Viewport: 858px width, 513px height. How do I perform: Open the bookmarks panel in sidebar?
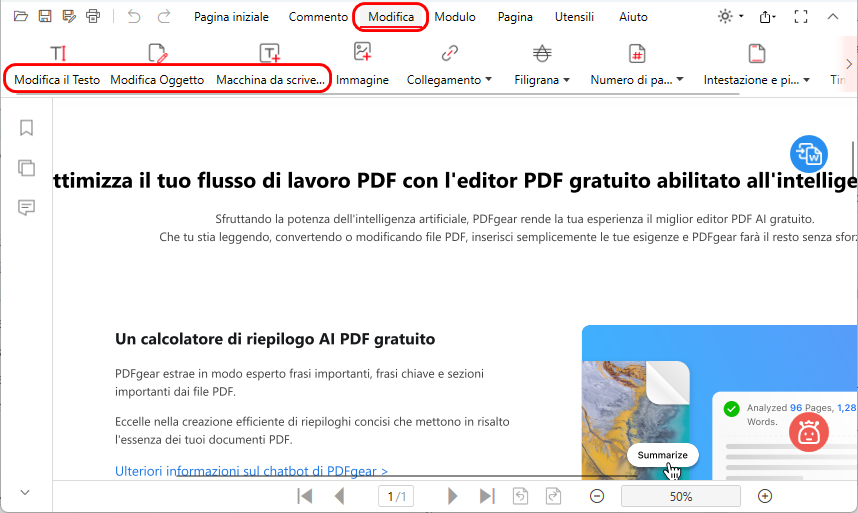tap(27, 127)
